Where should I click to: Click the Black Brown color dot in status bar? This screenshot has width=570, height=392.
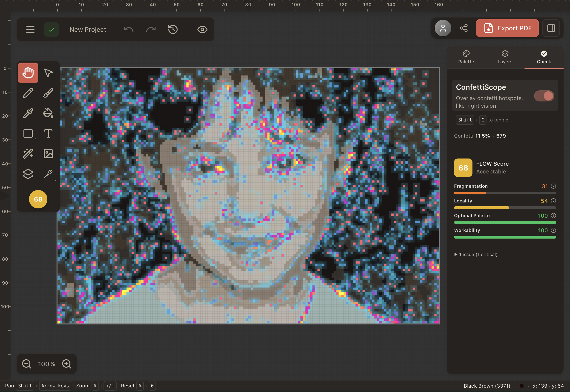522,386
